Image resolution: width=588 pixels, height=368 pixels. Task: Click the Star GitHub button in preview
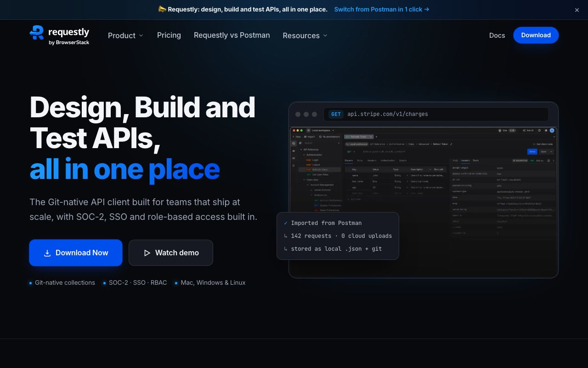point(507,131)
